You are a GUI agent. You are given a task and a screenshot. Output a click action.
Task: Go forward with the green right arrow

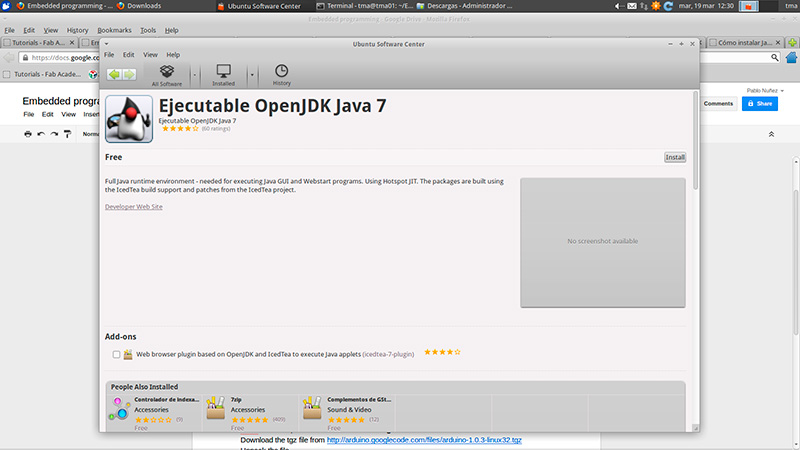[130, 74]
